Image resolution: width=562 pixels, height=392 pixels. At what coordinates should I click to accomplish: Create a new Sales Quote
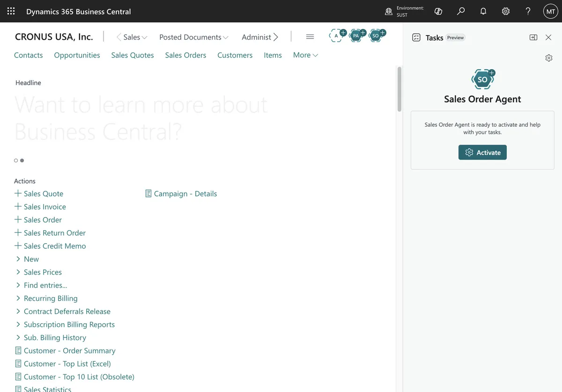44,193
